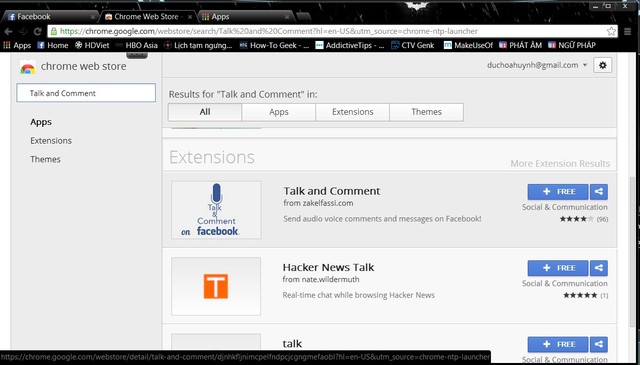
Task: Select the Themes results filter
Action: pos(427,112)
